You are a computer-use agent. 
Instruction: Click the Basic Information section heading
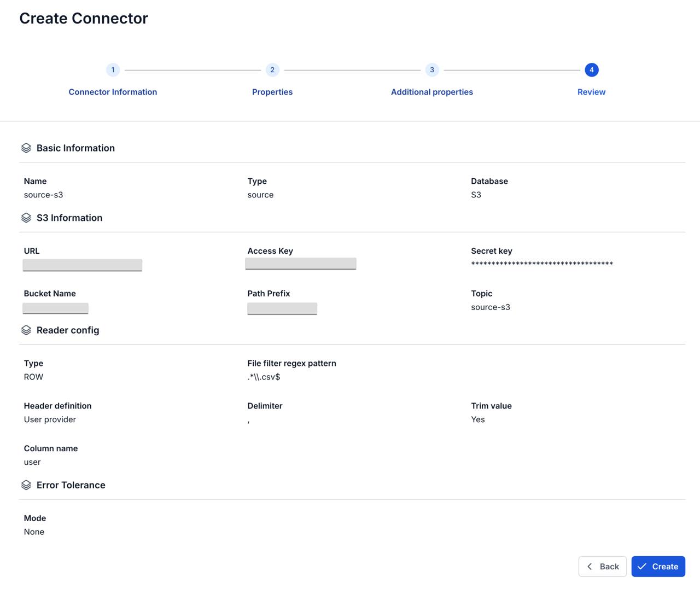point(75,148)
